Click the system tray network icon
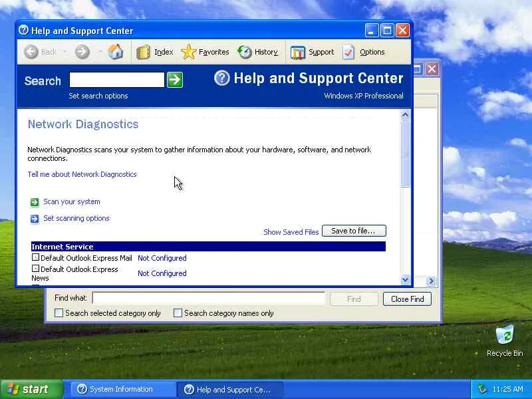Screen dimensions: 532x399 pos(482,389)
